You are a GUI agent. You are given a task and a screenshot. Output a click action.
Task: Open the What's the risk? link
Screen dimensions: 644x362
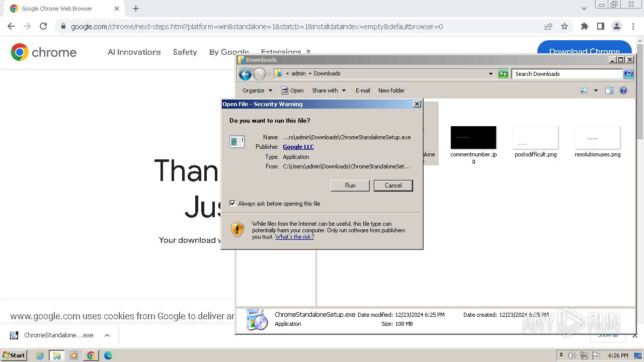pyautogui.click(x=294, y=237)
